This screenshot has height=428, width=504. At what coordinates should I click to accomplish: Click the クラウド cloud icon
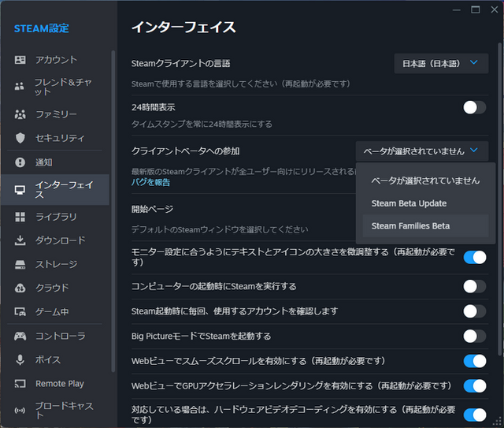click(20, 288)
